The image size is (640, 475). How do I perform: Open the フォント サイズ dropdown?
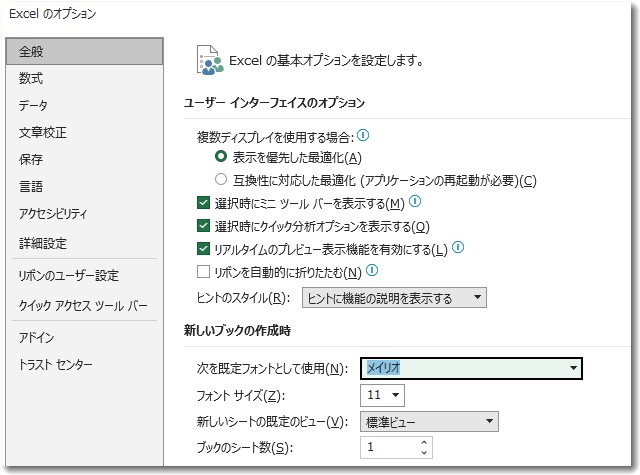(x=395, y=395)
